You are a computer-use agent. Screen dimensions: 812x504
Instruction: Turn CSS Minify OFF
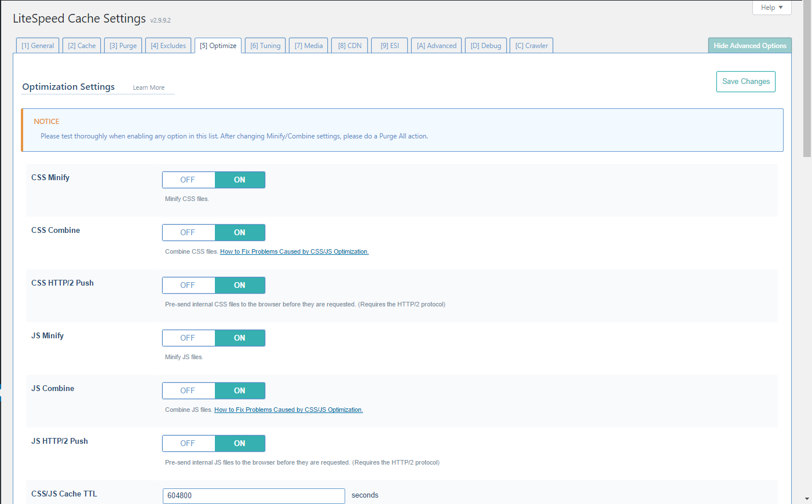click(188, 180)
